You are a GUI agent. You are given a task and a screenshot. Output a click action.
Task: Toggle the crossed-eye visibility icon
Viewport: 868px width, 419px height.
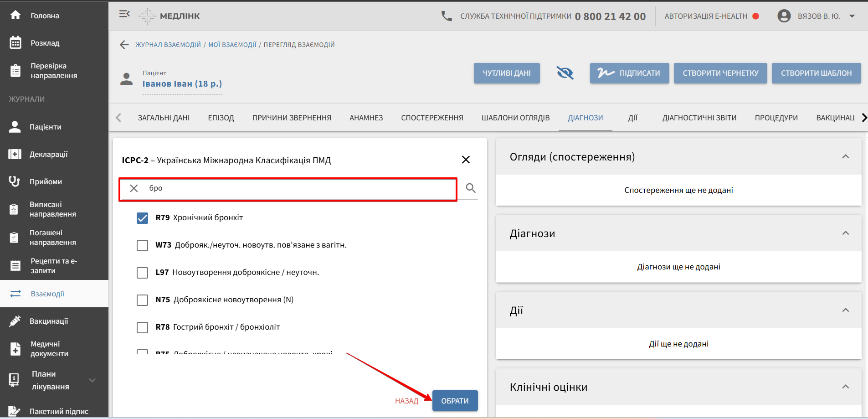tap(565, 73)
